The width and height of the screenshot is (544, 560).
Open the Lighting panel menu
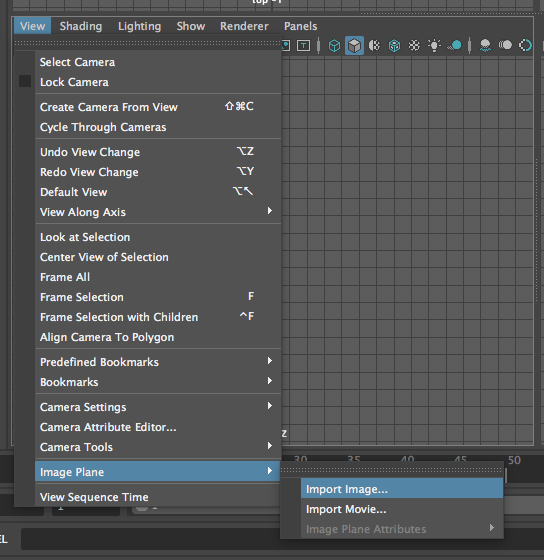(139, 26)
